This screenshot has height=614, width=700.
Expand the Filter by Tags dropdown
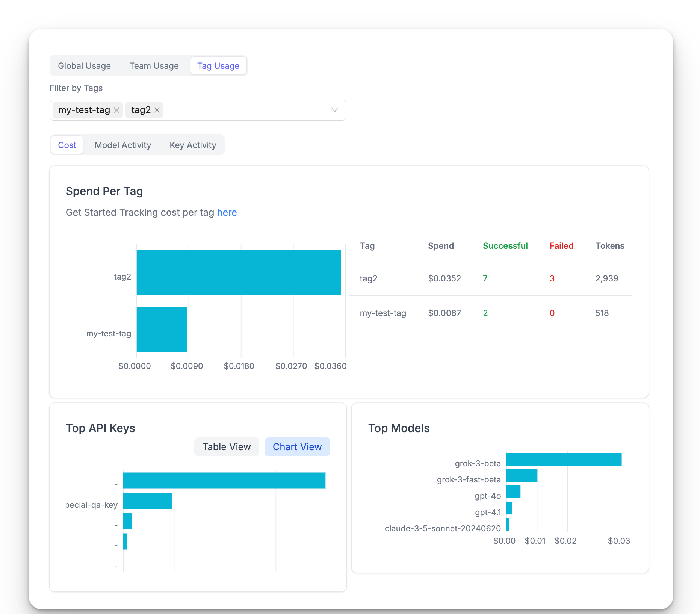[x=334, y=110]
